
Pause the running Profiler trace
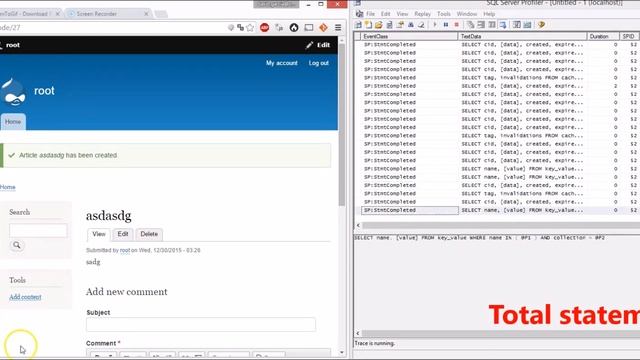[446, 25]
